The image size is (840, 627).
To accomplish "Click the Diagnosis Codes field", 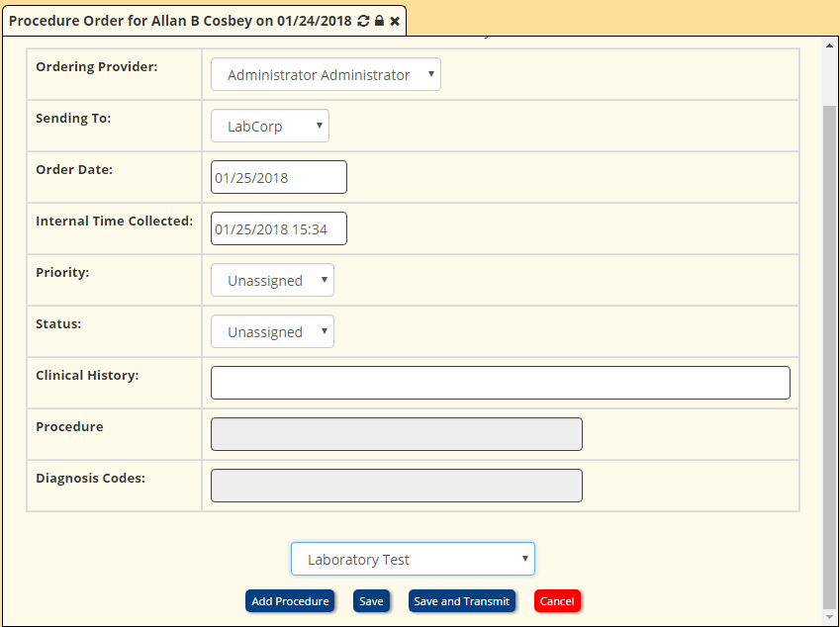I will pyautogui.click(x=396, y=485).
